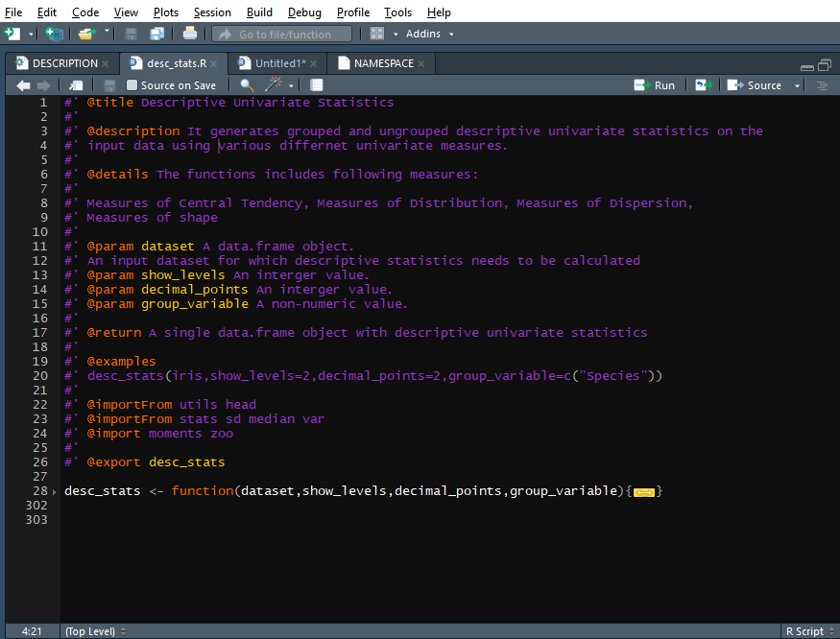Open the new file dropdown arrow
840x639 pixels.
[x=31, y=33]
